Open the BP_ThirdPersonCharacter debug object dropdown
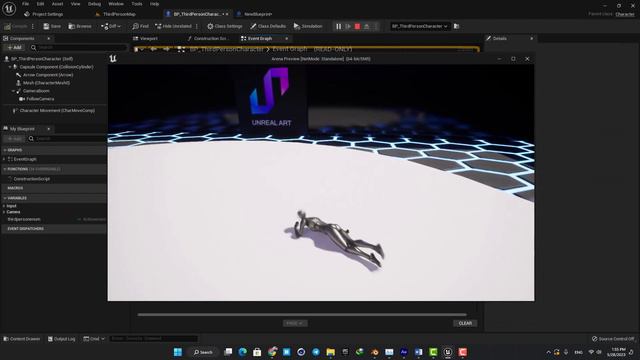Viewport: 640px width, 360px height. (x=419, y=26)
